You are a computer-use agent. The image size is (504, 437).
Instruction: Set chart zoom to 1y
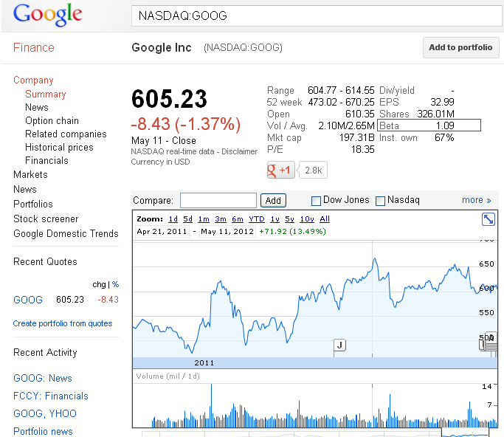click(x=275, y=219)
